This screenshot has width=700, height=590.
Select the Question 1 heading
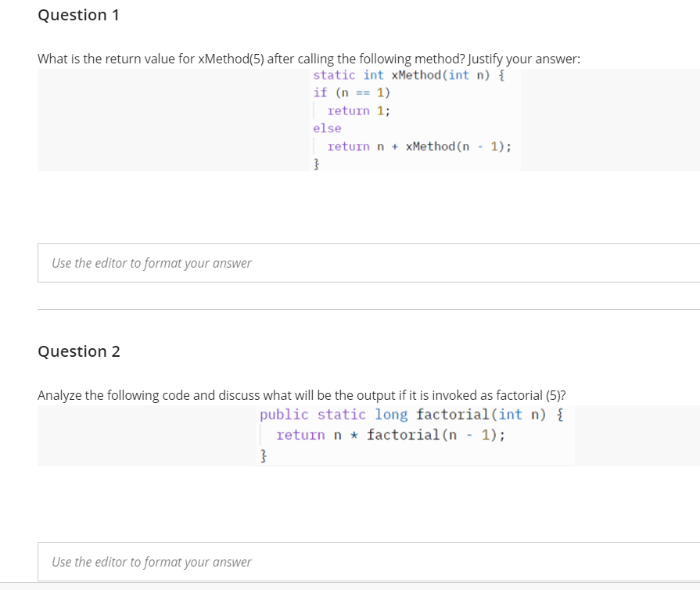[78, 15]
